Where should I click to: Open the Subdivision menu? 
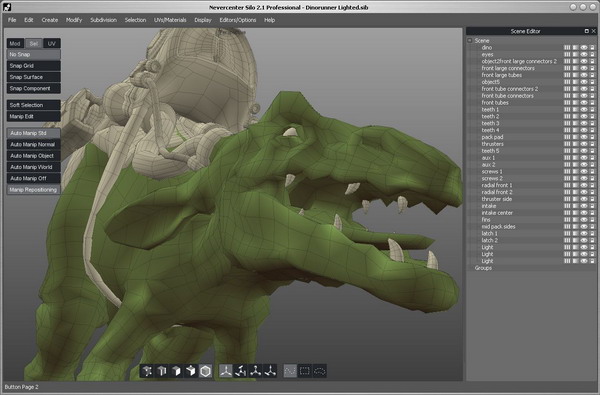103,20
